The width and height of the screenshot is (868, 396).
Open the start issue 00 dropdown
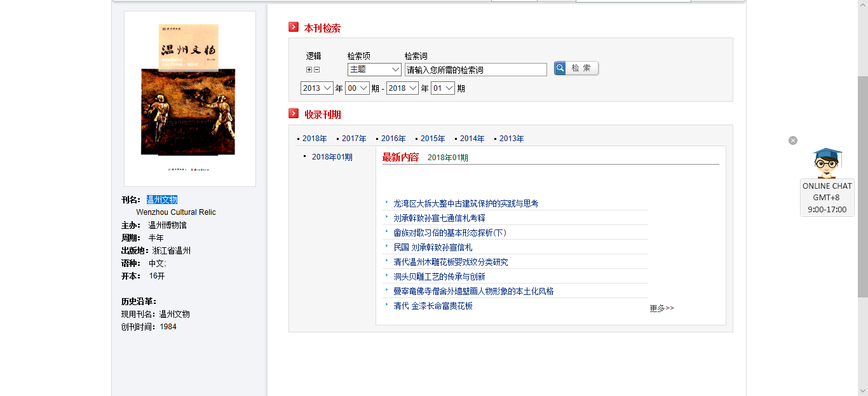coord(357,88)
